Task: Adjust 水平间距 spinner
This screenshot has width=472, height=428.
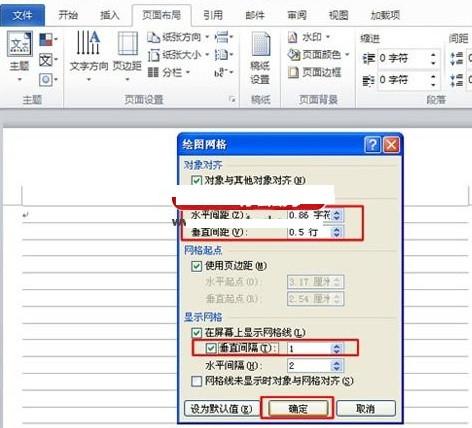Action: [x=337, y=215]
